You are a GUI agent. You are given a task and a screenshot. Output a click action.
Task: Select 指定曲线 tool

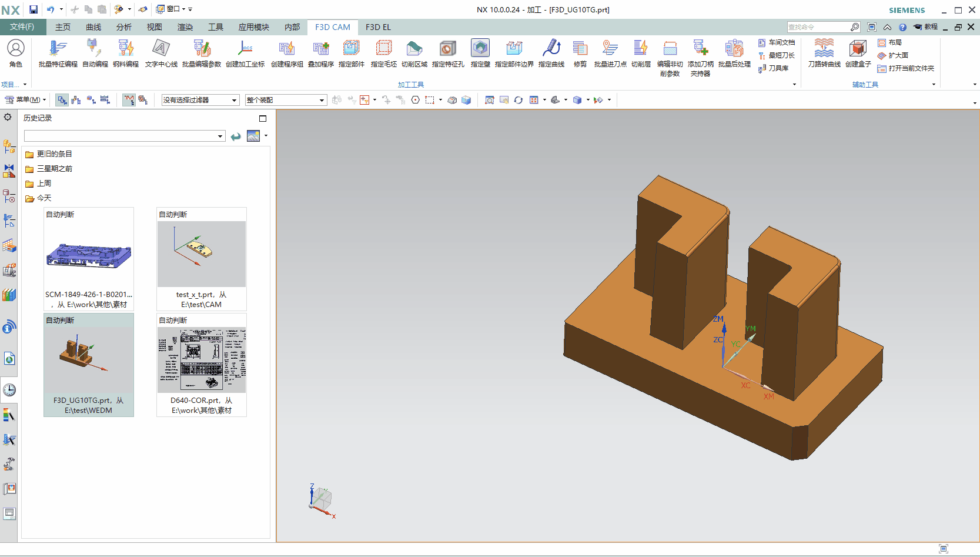click(x=551, y=54)
